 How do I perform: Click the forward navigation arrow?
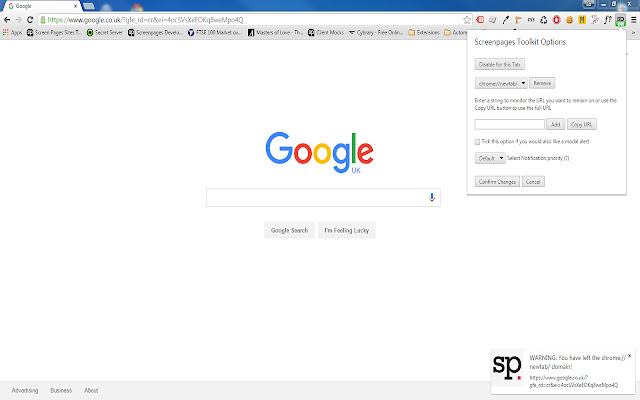tap(18, 20)
